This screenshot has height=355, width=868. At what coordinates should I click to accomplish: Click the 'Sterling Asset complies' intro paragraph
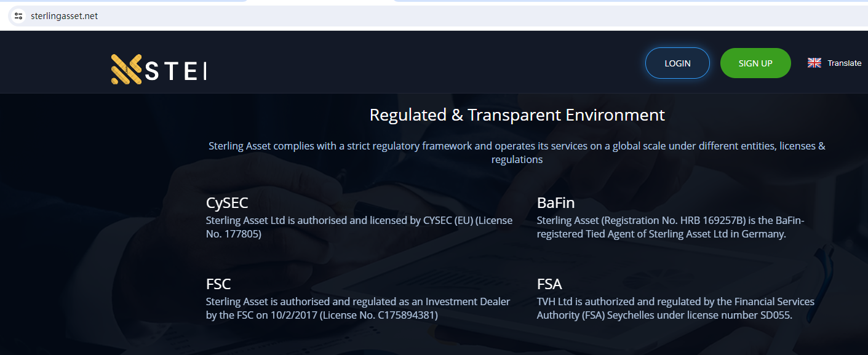pyautogui.click(x=517, y=153)
